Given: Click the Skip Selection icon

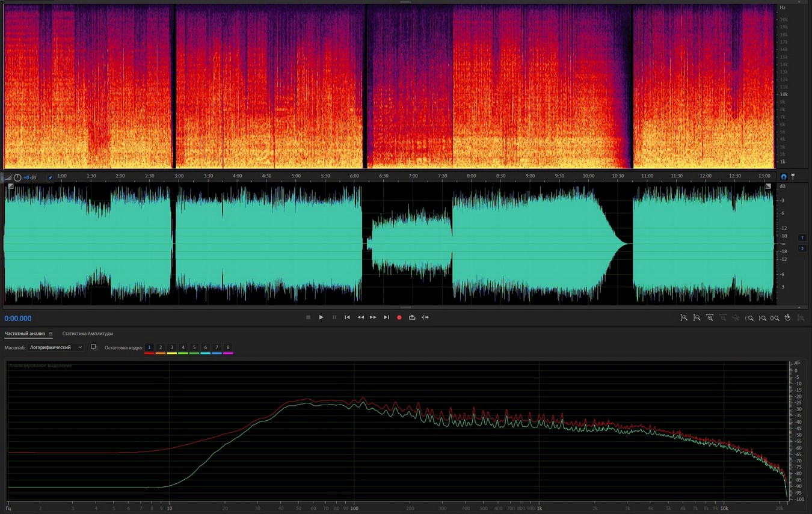Looking at the screenshot, I should (425, 317).
